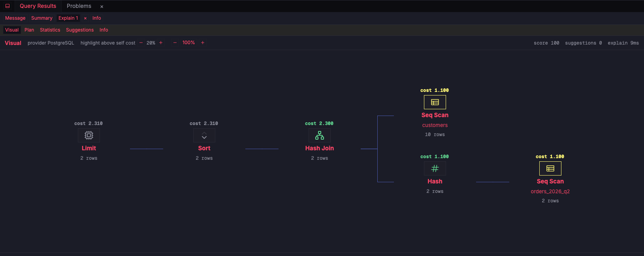Select the Explain 1 tab

click(x=68, y=18)
